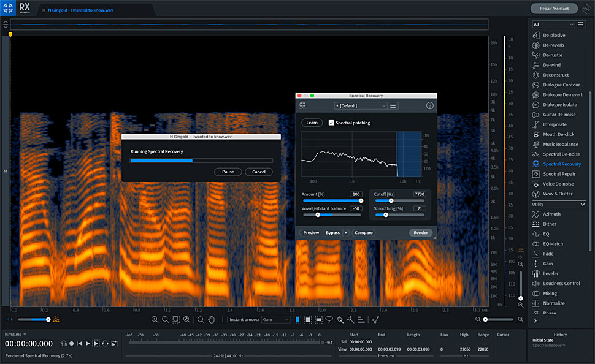This screenshot has width=595, height=364.
Task: Open the module list view options menu
Action: tap(580, 25)
